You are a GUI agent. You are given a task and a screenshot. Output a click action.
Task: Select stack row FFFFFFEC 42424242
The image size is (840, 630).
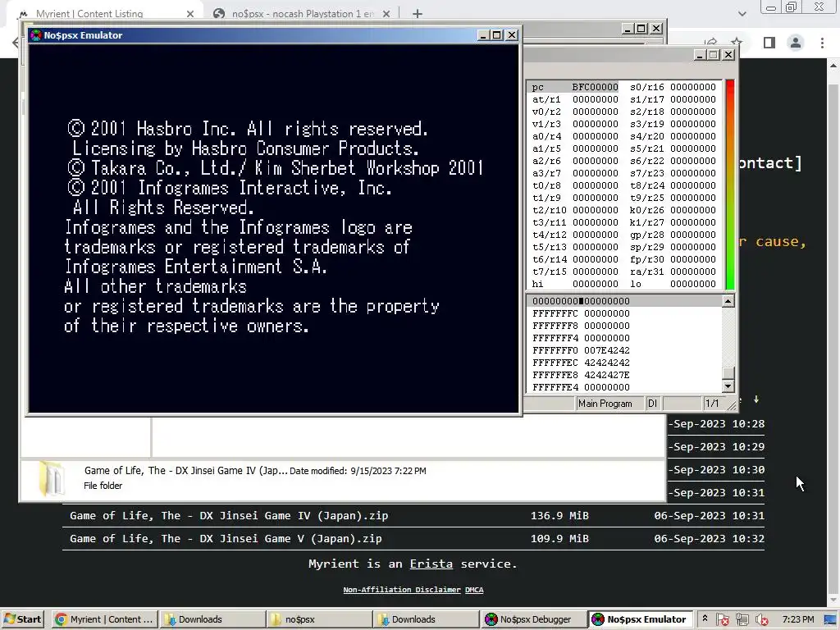[x=581, y=363]
